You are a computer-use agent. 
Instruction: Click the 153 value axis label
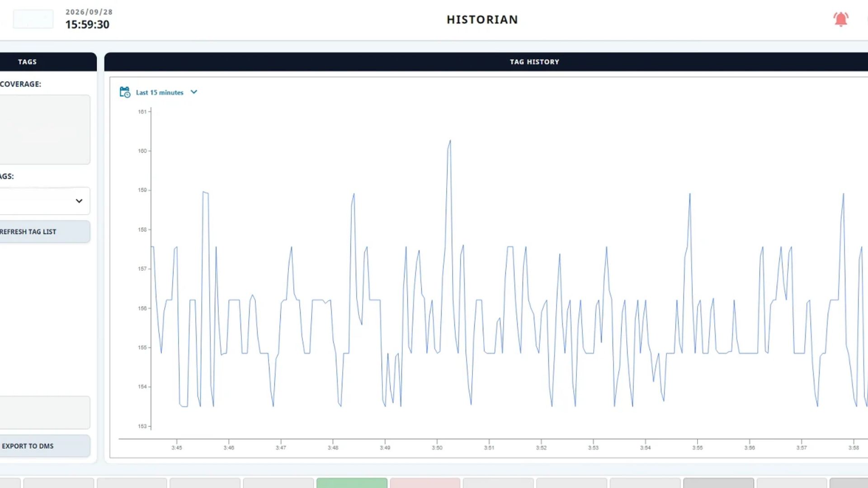point(142,426)
